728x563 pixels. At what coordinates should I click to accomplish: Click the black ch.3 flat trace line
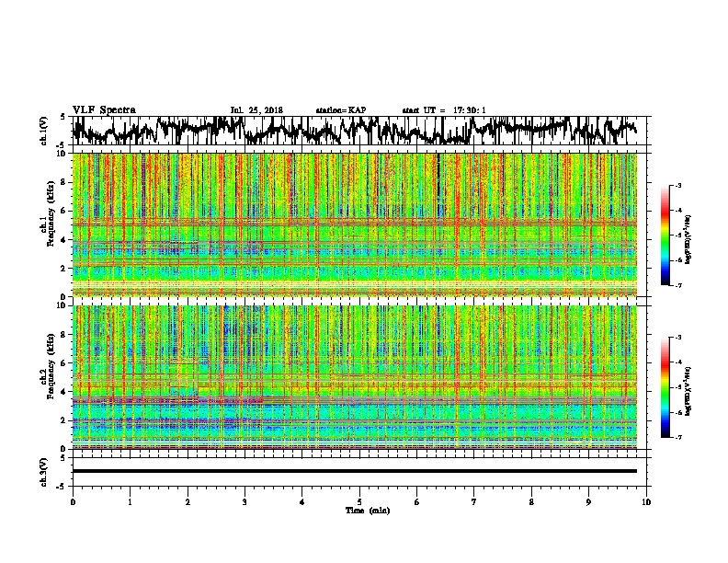coord(355,471)
